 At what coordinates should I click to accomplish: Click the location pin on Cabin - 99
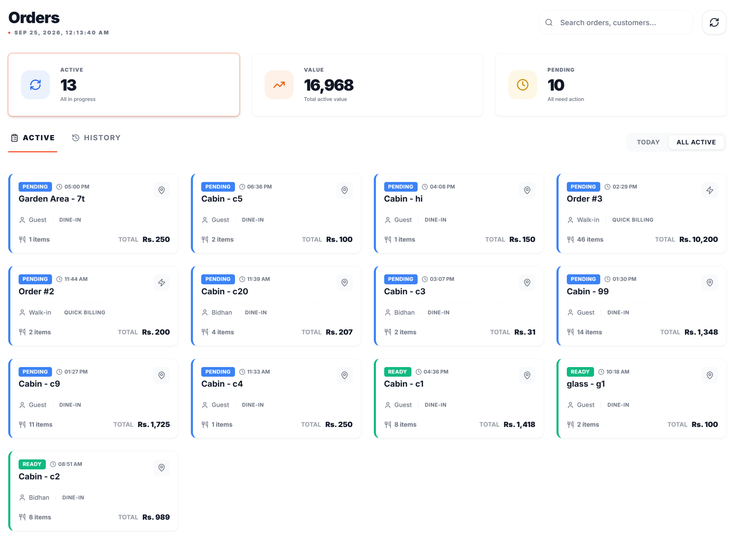click(710, 283)
